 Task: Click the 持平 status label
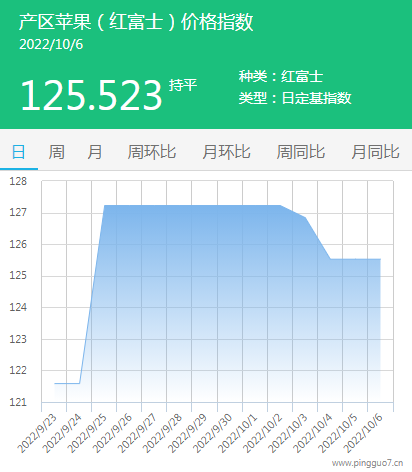pyautogui.click(x=183, y=85)
